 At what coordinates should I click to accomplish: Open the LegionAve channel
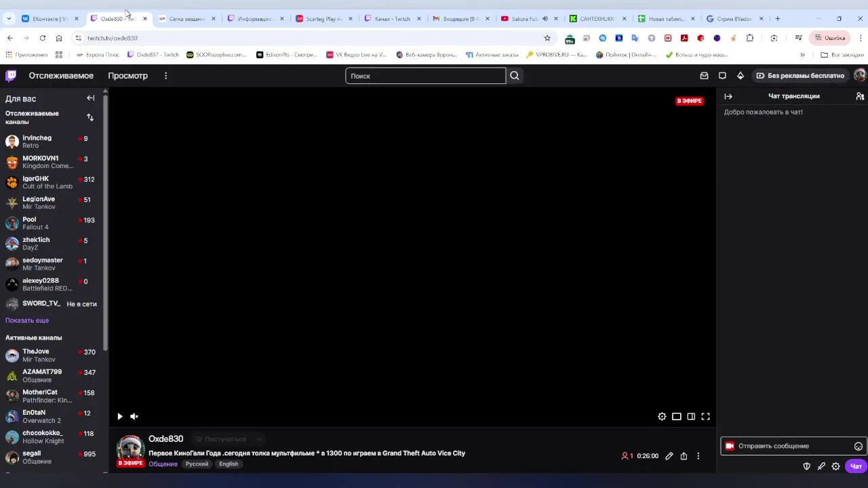pyautogui.click(x=51, y=203)
